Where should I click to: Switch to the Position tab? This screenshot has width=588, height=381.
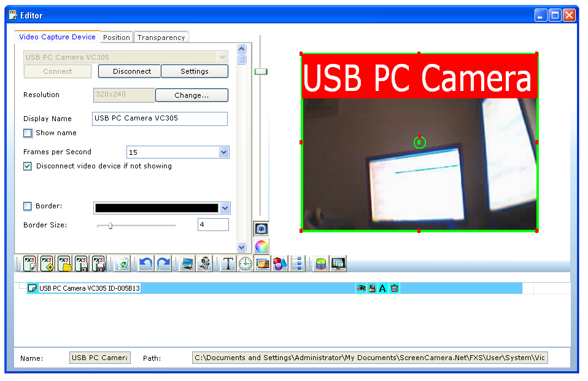(116, 37)
